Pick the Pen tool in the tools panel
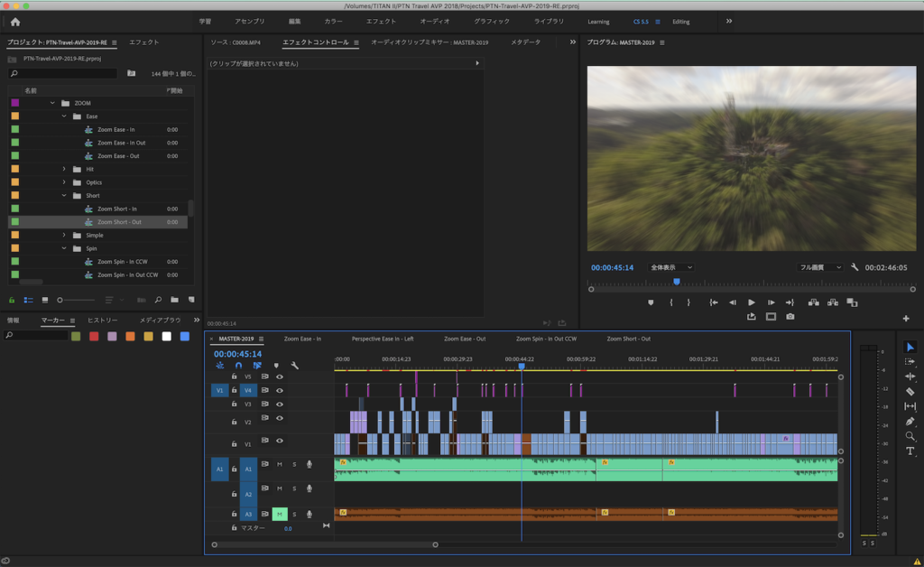 pyautogui.click(x=910, y=422)
